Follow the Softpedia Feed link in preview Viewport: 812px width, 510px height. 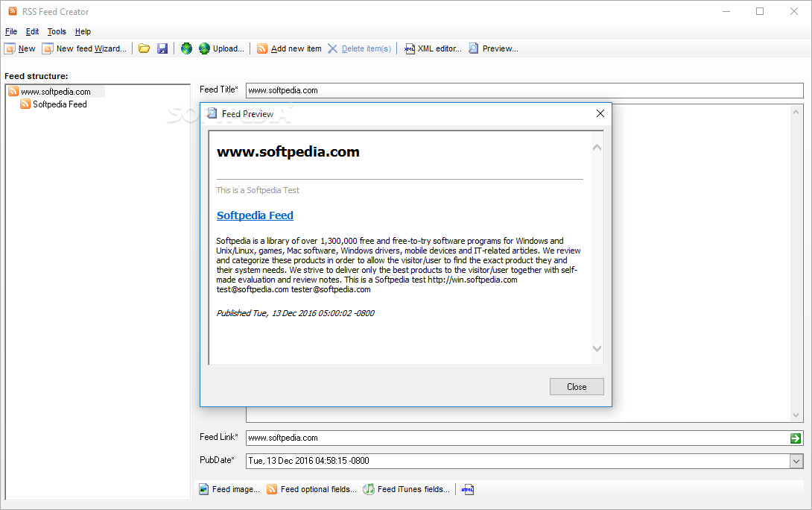[255, 215]
